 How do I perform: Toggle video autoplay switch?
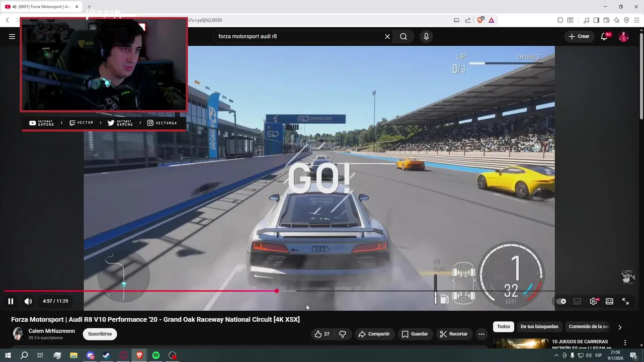tap(561, 301)
